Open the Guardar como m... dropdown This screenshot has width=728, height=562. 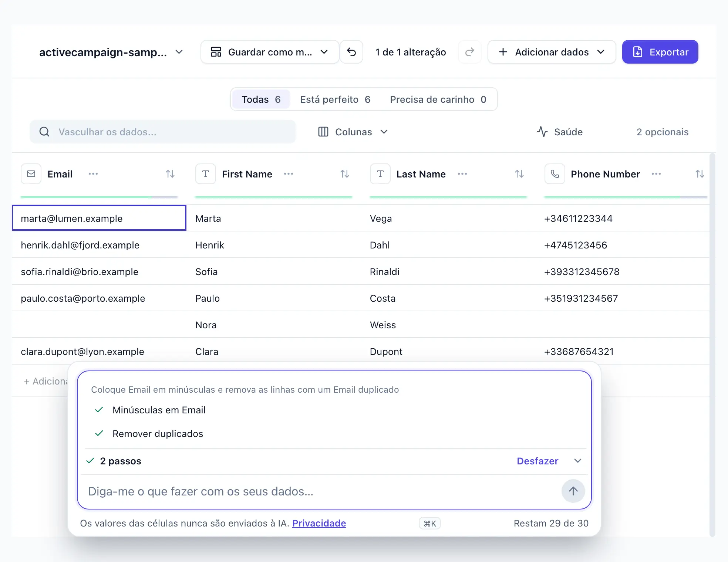click(x=270, y=52)
